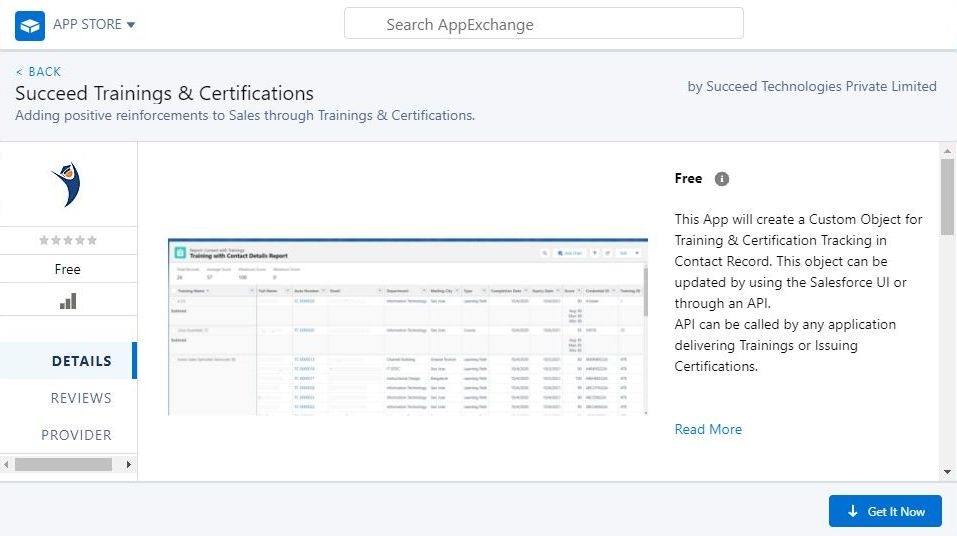Open the PROVIDER tab
This screenshot has height=536, width=957.
(x=76, y=435)
